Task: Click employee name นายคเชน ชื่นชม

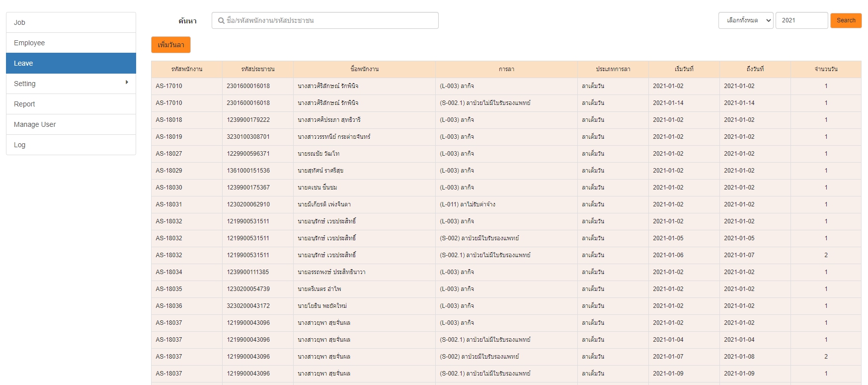Action: tap(317, 188)
